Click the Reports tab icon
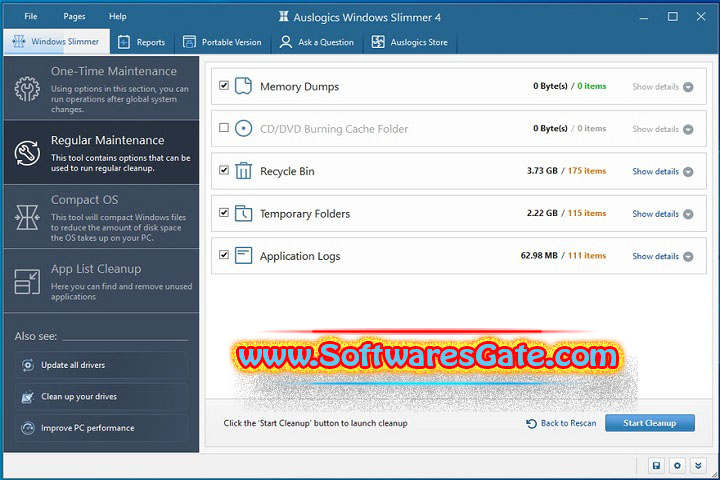720x480 pixels. tap(124, 42)
